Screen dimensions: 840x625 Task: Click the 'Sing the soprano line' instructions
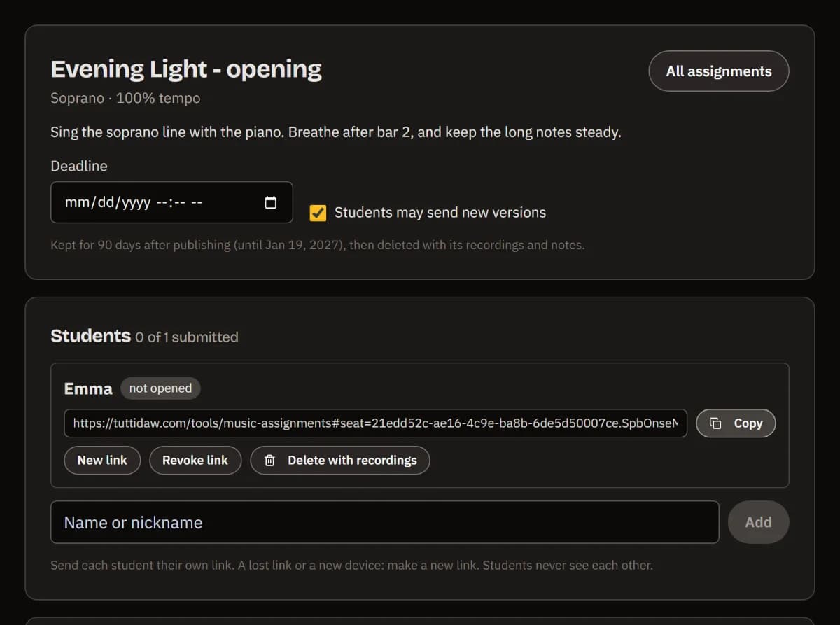(x=336, y=132)
